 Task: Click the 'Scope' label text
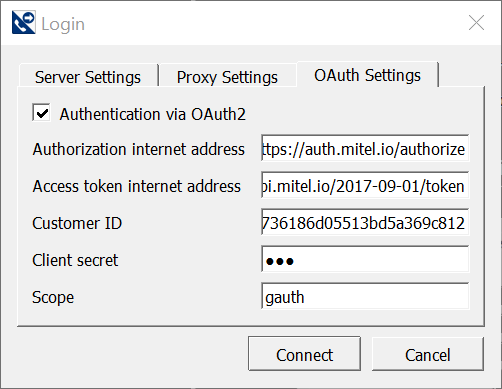53,297
